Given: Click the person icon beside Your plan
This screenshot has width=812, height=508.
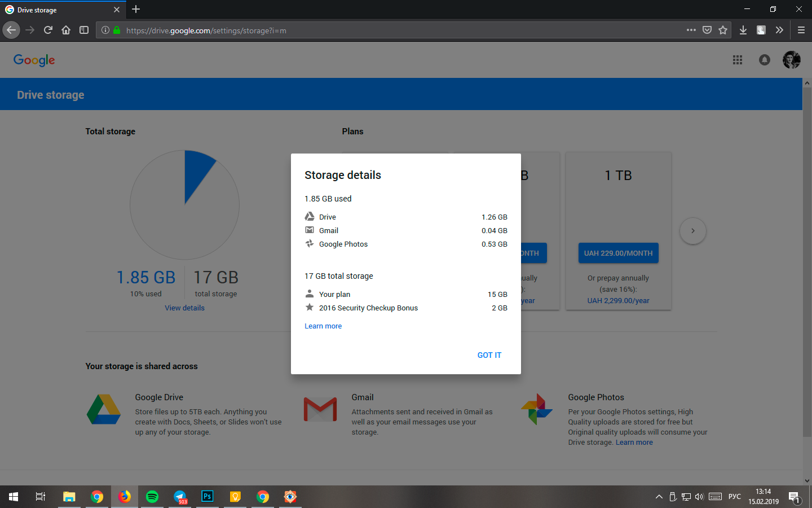Looking at the screenshot, I should (310, 294).
